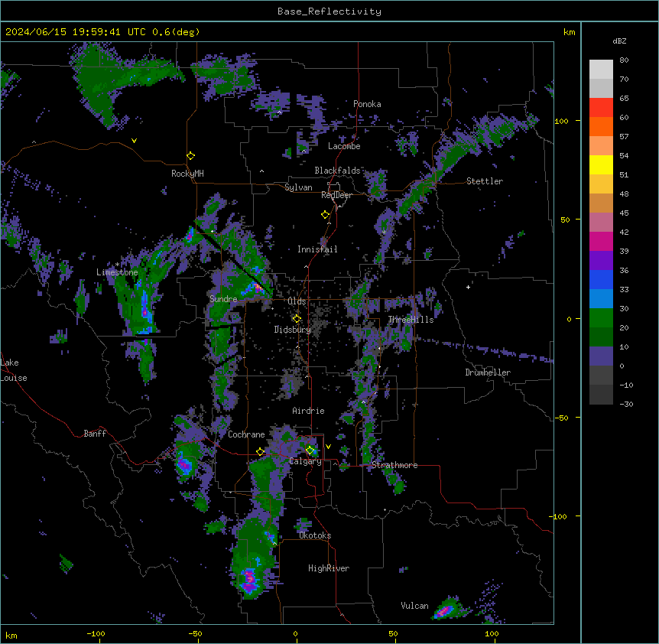Click the -100 tick on the bottom axis

pos(96,634)
